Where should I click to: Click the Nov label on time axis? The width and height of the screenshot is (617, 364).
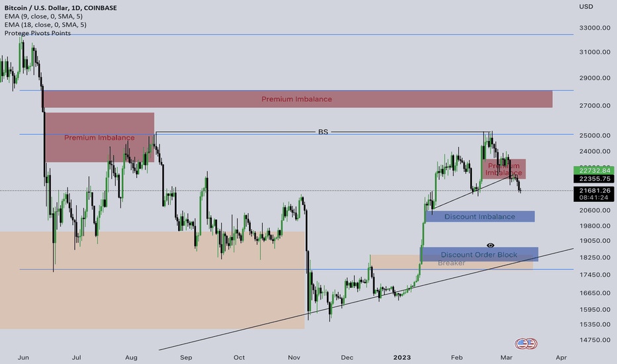tap(294, 357)
